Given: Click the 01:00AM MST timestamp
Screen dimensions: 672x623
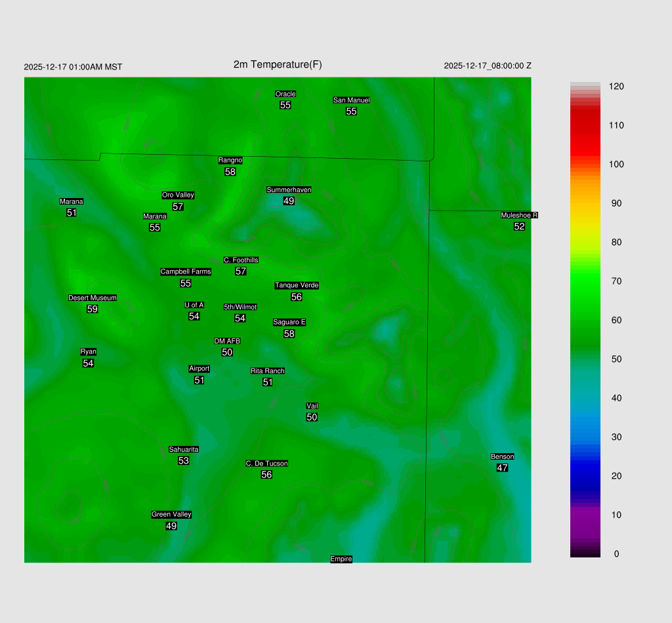Looking at the screenshot, I should point(73,67).
